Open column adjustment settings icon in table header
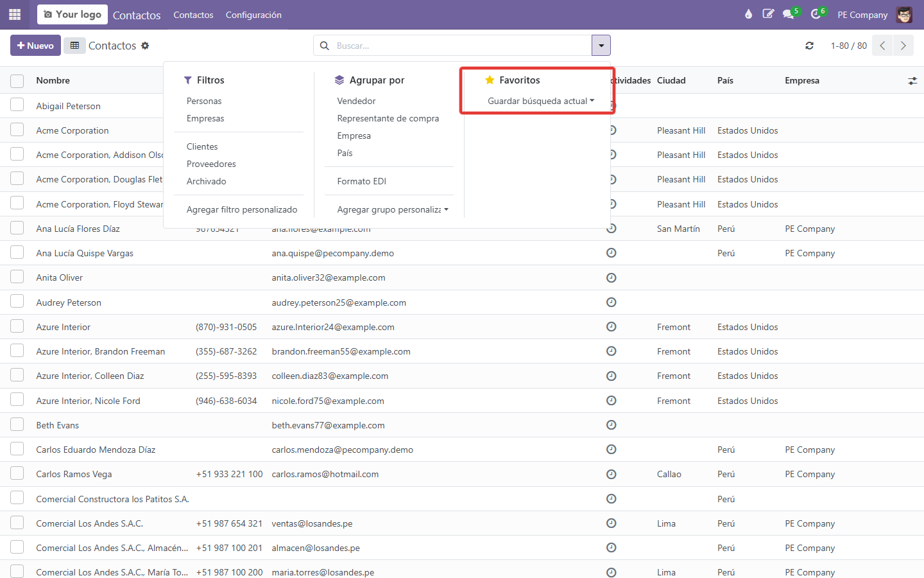Screen dimensions: 924x578 tap(912, 81)
